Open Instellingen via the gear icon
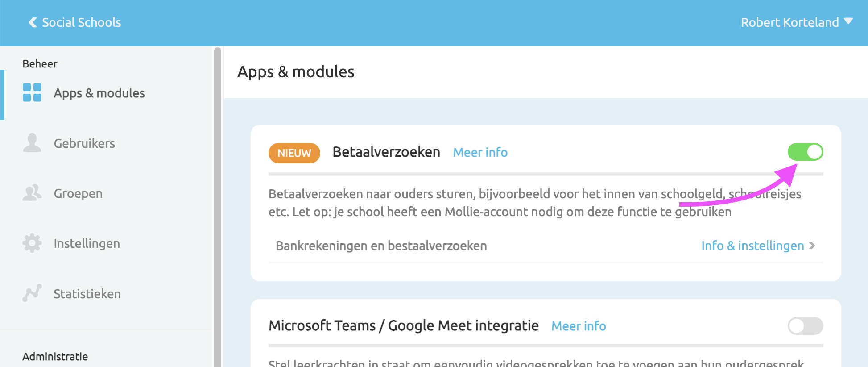Image resolution: width=868 pixels, height=367 pixels. pos(31,243)
